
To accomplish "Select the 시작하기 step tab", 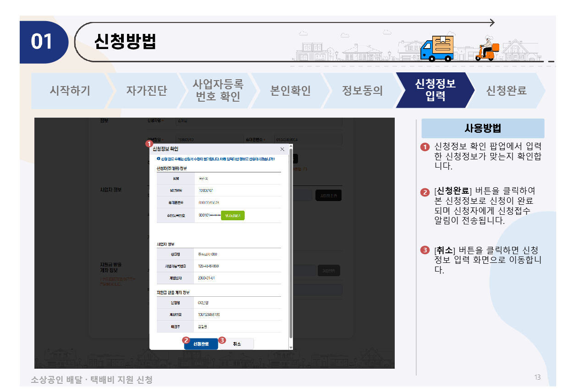I will (71, 91).
